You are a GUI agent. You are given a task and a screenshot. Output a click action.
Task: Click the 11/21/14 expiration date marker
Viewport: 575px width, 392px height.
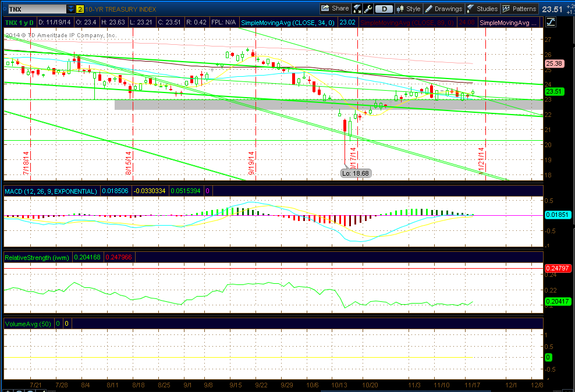(481, 160)
